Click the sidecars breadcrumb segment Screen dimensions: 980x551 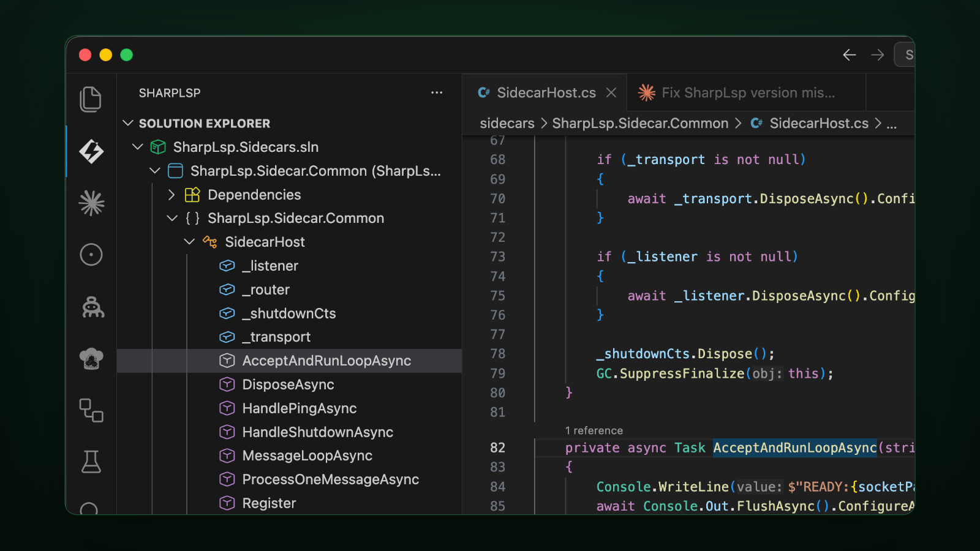(x=507, y=124)
